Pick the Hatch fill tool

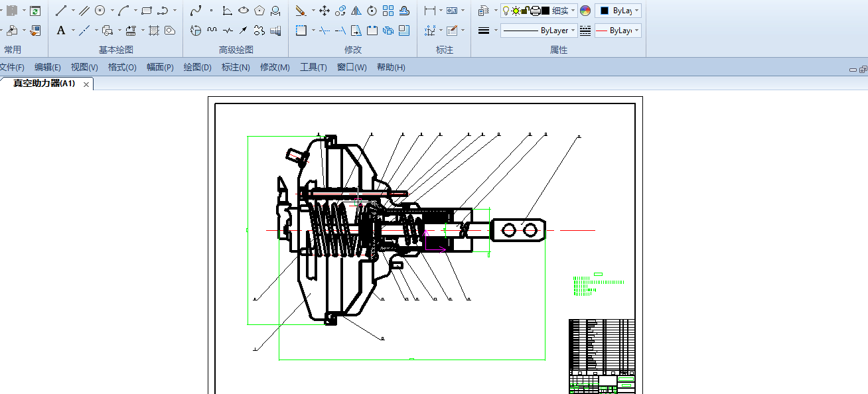154,31
